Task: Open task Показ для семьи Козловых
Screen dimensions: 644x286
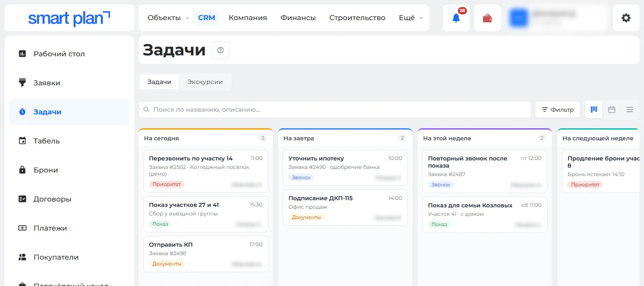Action: (x=485, y=215)
